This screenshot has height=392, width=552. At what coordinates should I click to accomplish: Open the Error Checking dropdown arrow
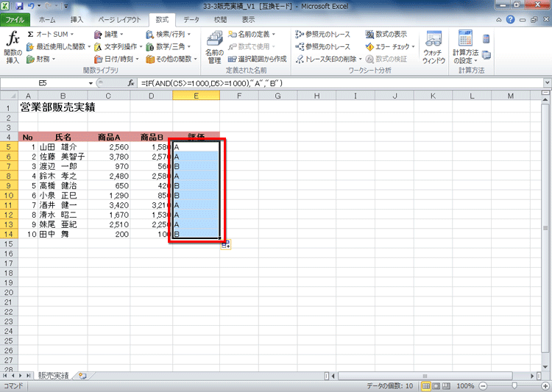414,46
